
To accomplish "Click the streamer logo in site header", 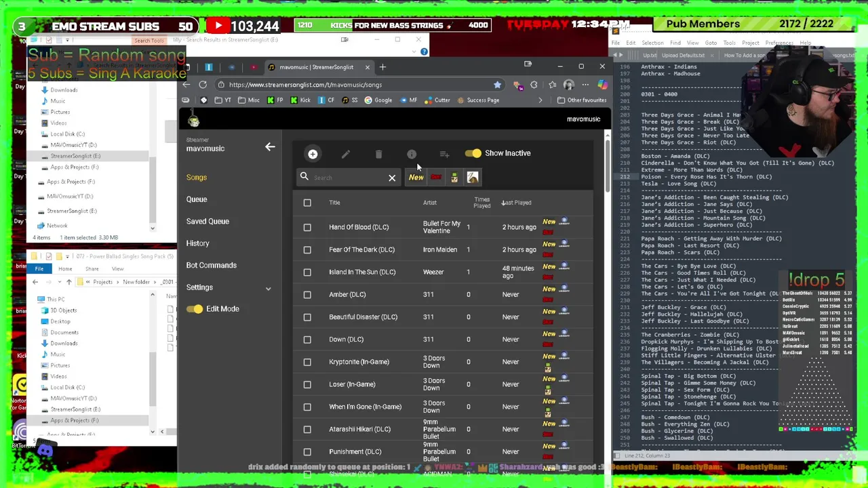I will [194, 120].
